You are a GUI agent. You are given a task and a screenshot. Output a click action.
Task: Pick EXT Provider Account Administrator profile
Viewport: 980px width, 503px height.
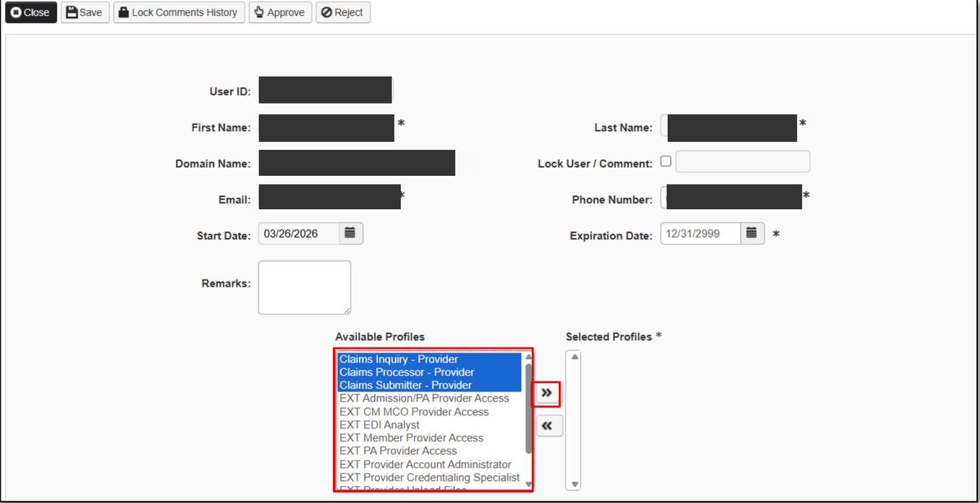pyautogui.click(x=429, y=465)
